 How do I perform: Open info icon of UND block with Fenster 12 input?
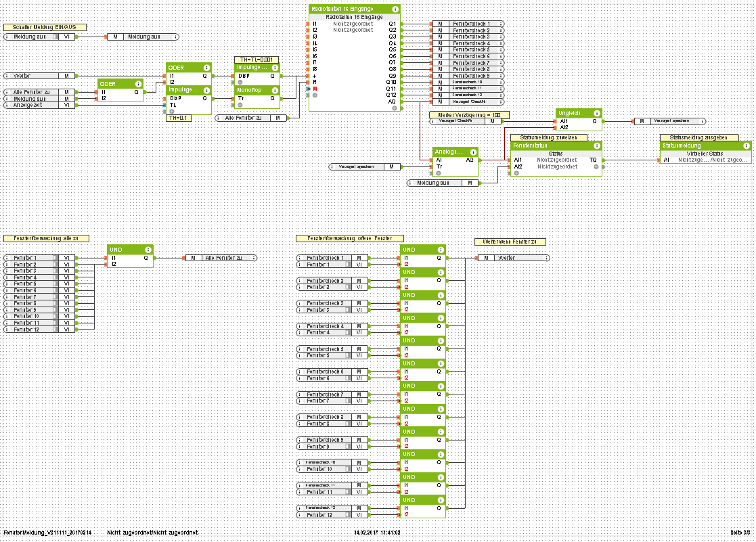coord(441,500)
